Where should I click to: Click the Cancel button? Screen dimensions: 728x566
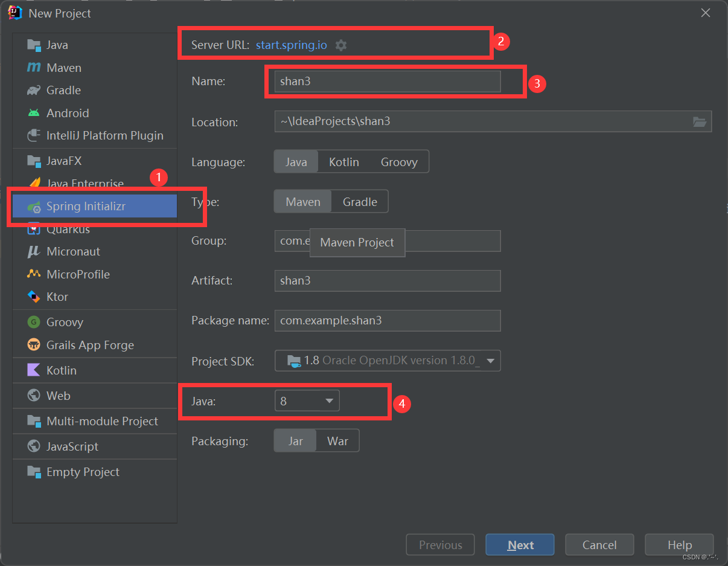[x=599, y=545]
